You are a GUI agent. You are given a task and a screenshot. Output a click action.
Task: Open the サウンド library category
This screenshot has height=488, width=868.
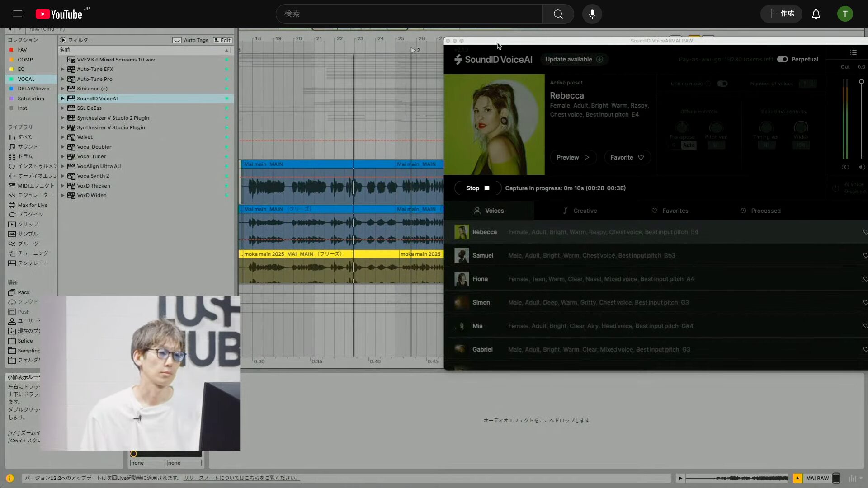click(27, 146)
